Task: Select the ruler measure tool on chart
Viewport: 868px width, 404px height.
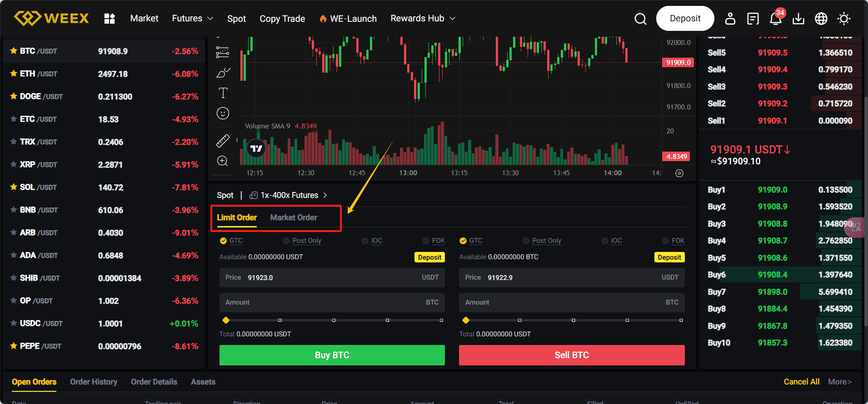Action: click(223, 141)
